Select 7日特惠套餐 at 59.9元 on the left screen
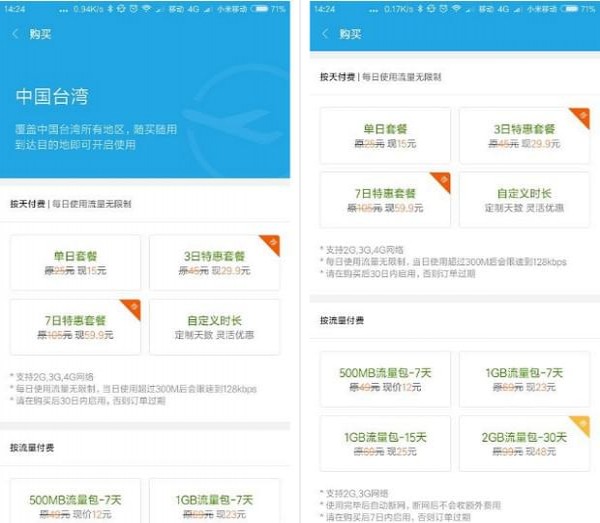This screenshot has width=600, height=523. (75, 327)
